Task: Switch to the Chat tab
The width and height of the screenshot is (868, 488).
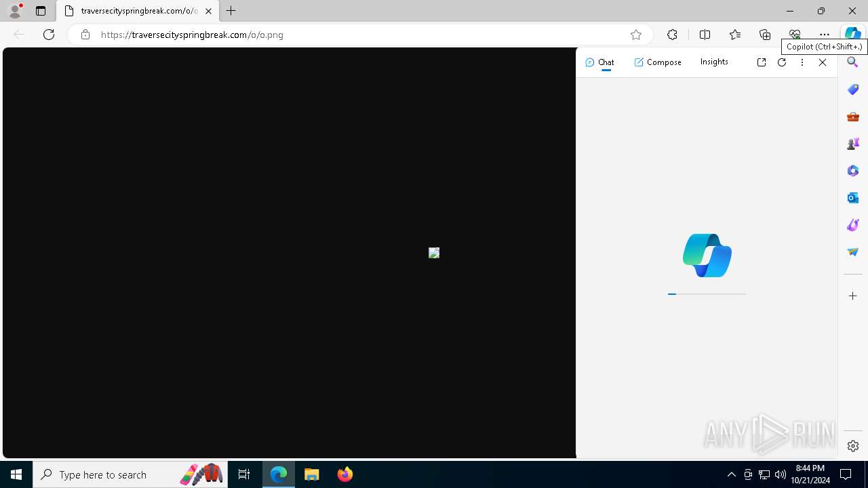Action: [x=599, y=62]
